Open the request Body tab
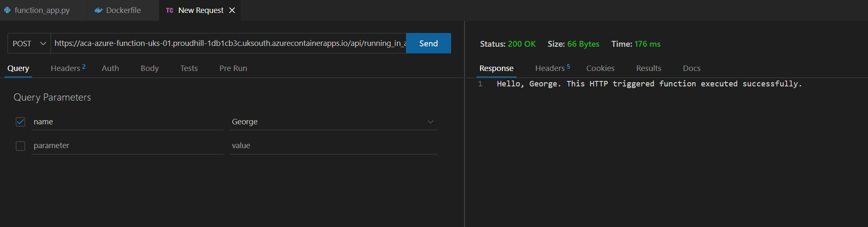This screenshot has width=868, height=227. [x=150, y=68]
